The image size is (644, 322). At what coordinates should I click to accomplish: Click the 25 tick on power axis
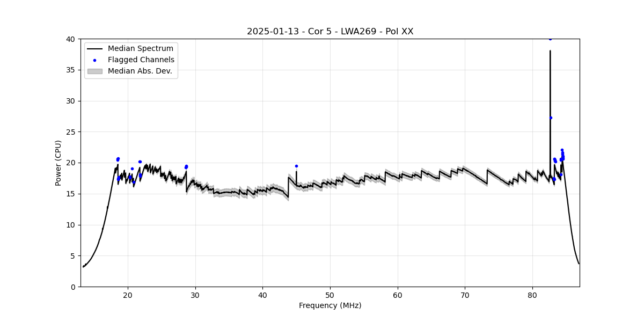pyautogui.click(x=70, y=132)
